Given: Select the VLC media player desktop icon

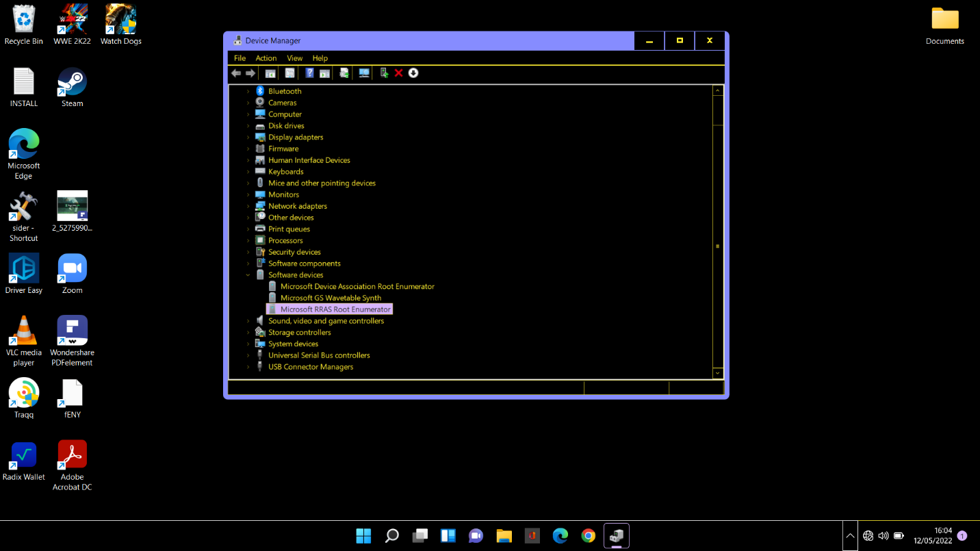Looking at the screenshot, I should [24, 341].
